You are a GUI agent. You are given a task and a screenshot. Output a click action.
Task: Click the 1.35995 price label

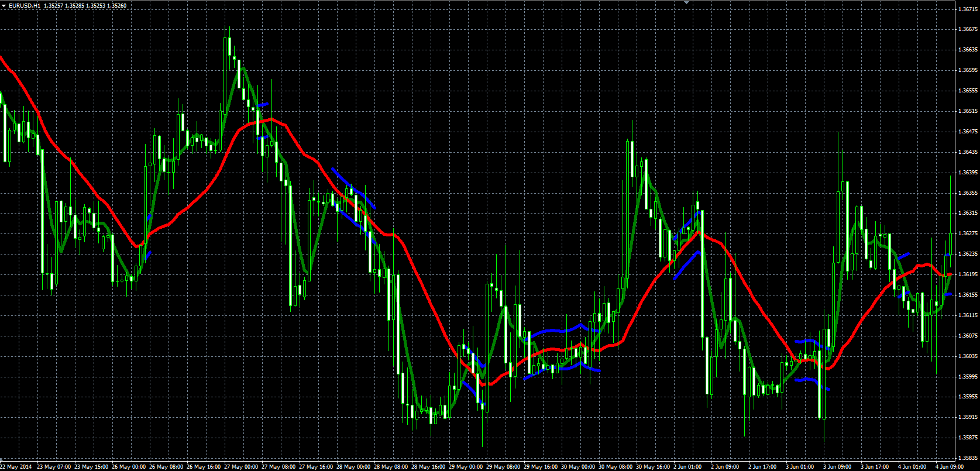point(968,377)
